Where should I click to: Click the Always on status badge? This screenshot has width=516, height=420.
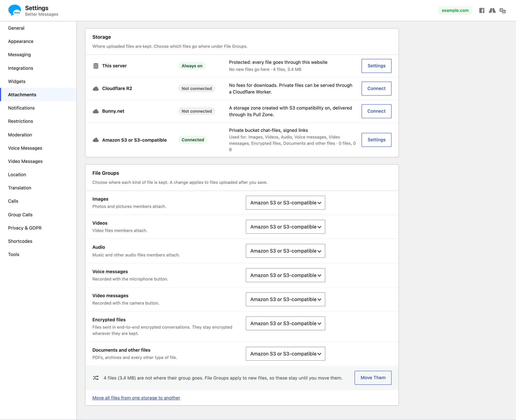click(192, 66)
